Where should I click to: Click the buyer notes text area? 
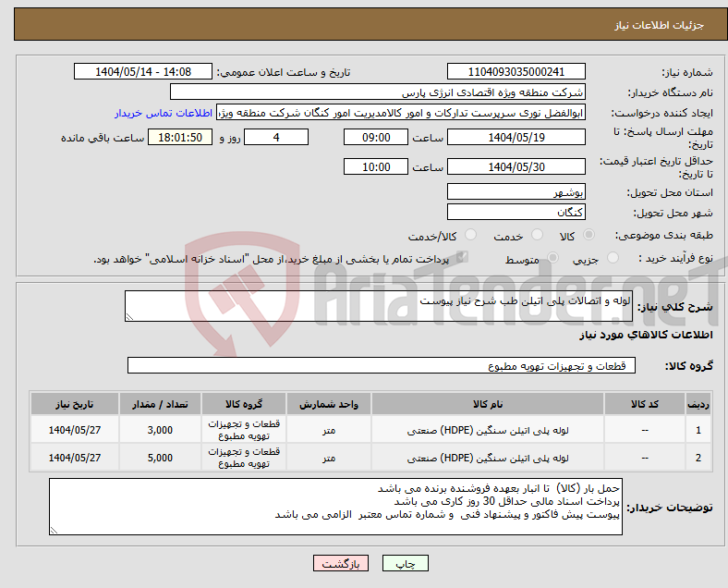(335, 507)
